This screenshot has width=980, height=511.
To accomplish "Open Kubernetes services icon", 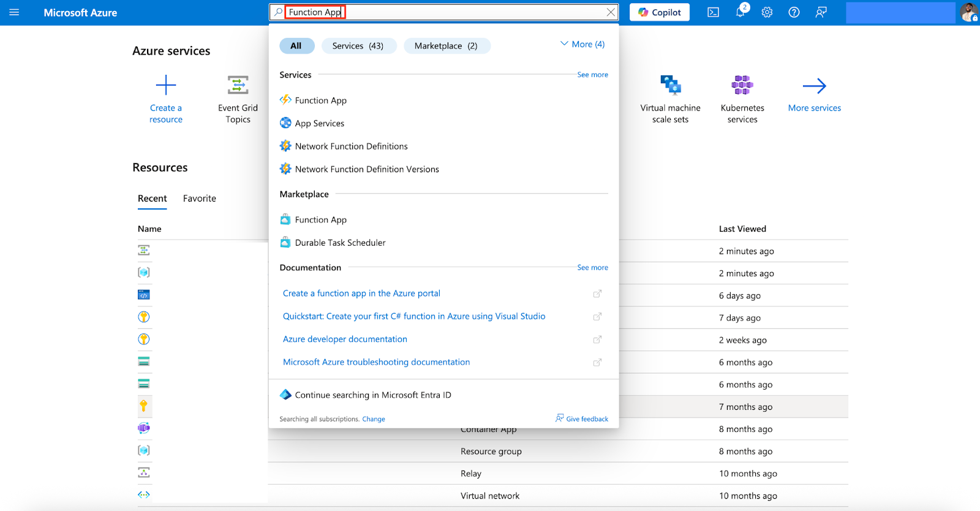I will pos(742,85).
